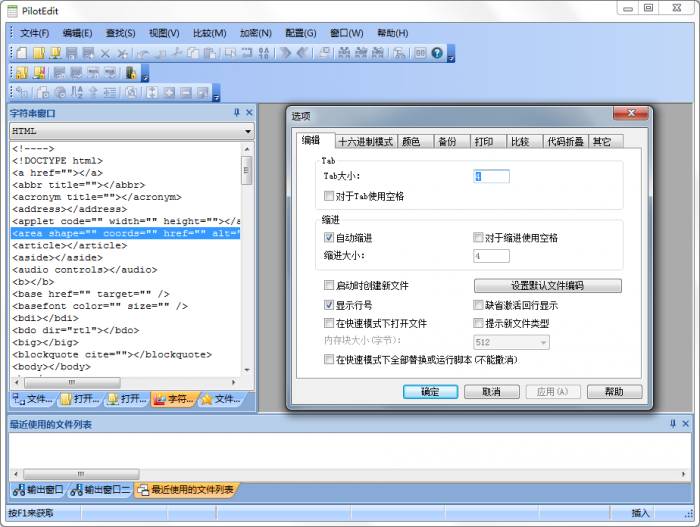
Task: Check 启动时创建新文件 option
Action: tap(329, 285)
